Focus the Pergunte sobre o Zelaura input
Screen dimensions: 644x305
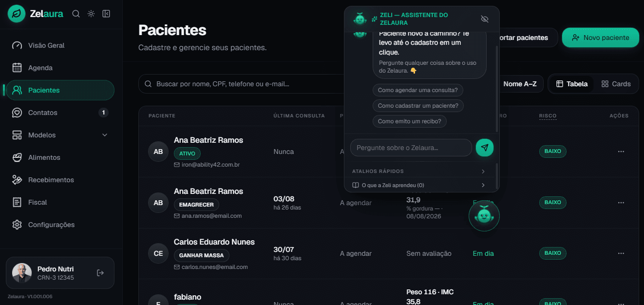411,148
